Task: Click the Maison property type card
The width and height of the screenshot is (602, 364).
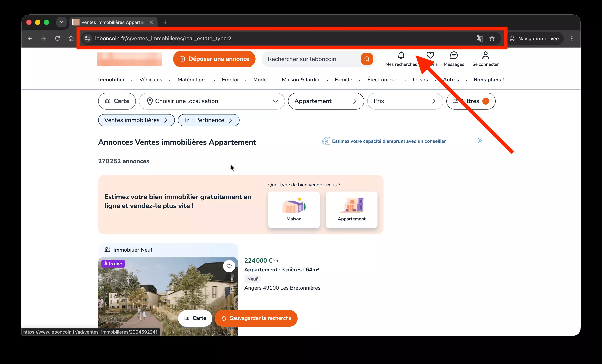Action: point(294,210)
